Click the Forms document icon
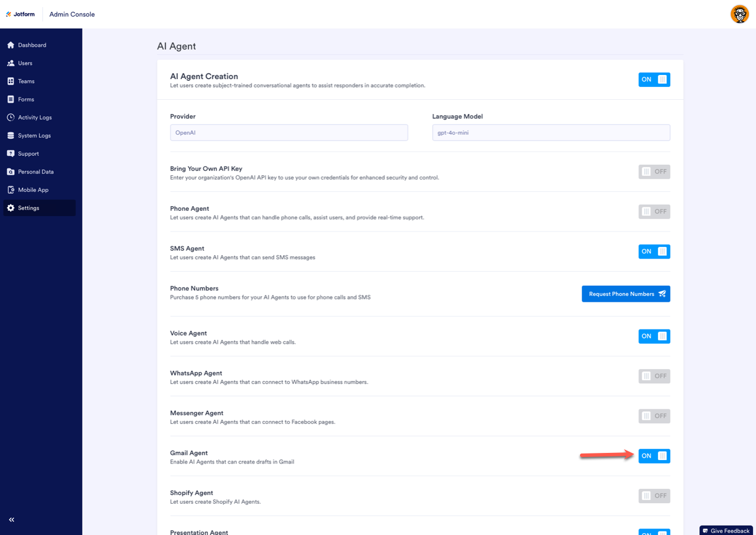Image resolution: width=756 pixels, height=535 pixels. point(11,99)
